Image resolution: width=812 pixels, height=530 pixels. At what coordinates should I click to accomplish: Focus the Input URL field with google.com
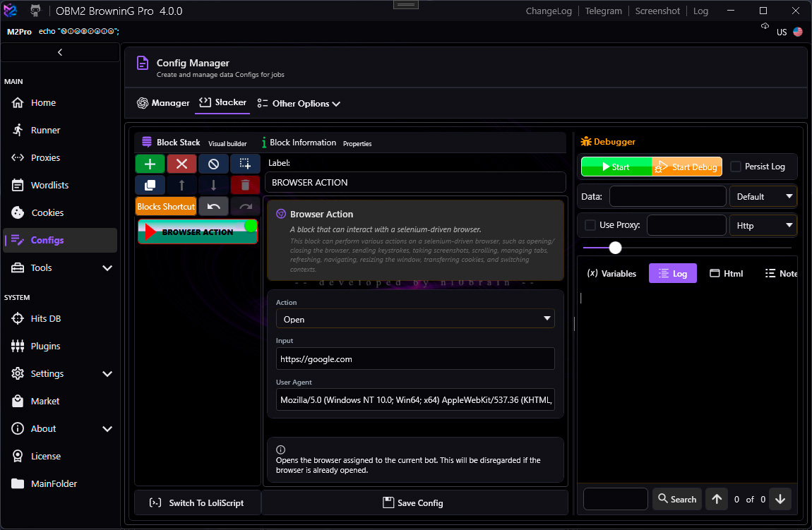(x=415, y=359)
